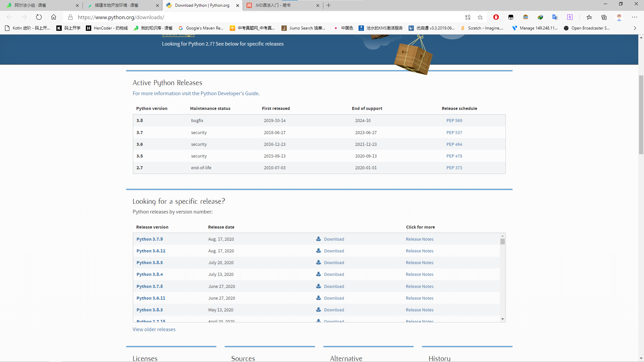The width and height of the screenshot is (644, 362).
Task: Add page to favorites star
Action: coord(480,17)
